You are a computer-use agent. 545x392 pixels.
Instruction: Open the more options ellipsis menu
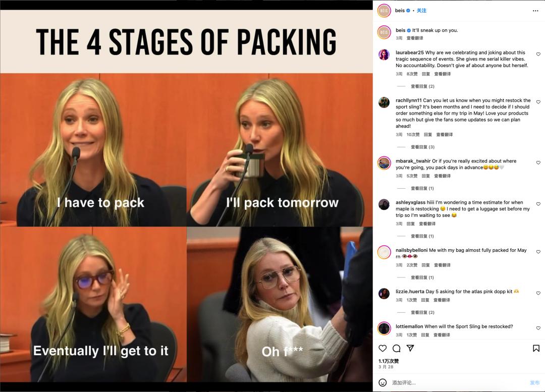(535, 11)
